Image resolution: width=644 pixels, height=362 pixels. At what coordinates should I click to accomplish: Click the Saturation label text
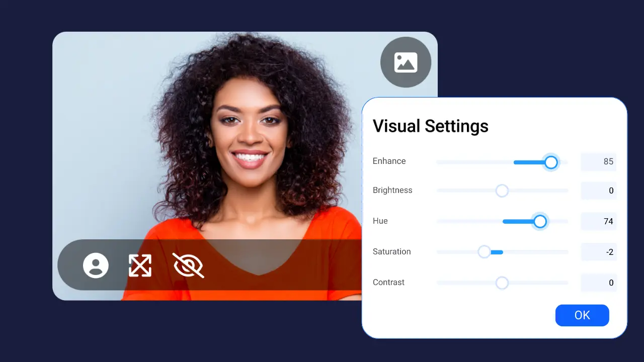point(391,251)
